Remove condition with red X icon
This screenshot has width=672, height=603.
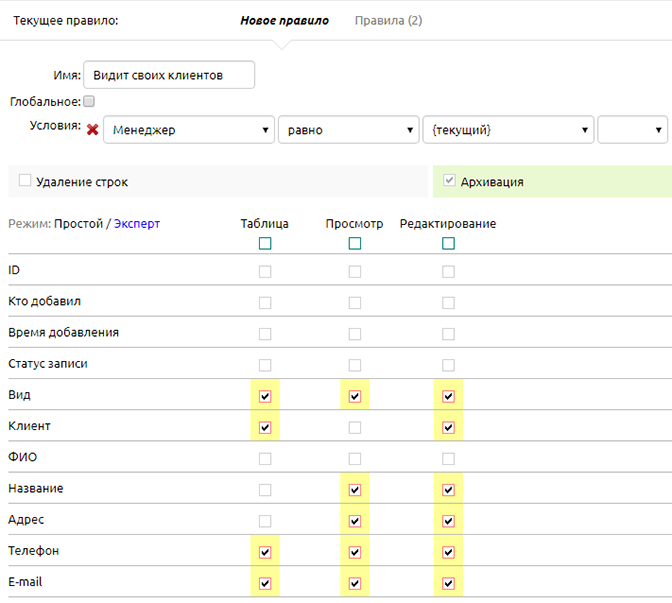[93, 130]
